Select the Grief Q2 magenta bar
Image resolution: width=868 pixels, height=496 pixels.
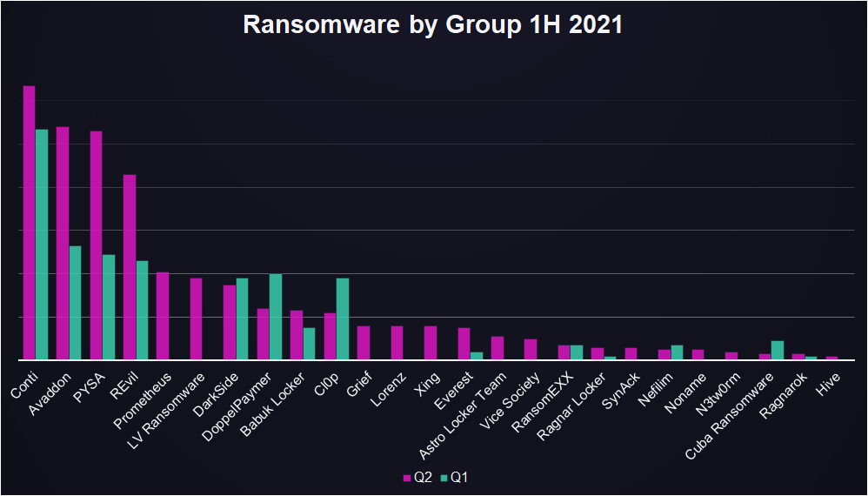(364, 343)
